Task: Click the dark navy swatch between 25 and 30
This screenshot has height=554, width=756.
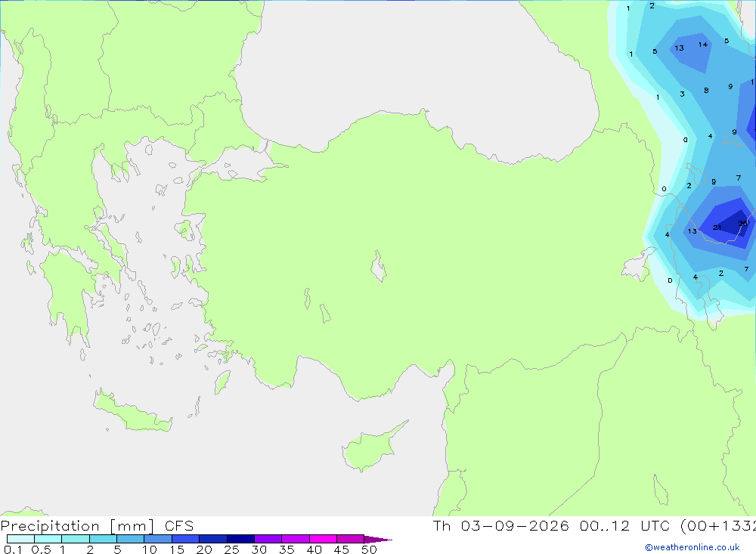Action: pos(240,539)
